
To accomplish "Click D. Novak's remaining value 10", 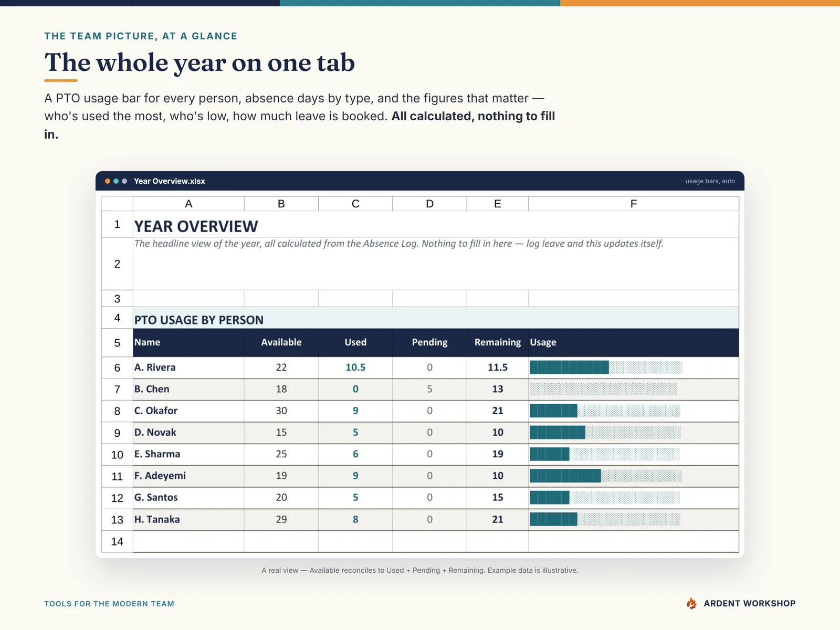I will point(498,433).
